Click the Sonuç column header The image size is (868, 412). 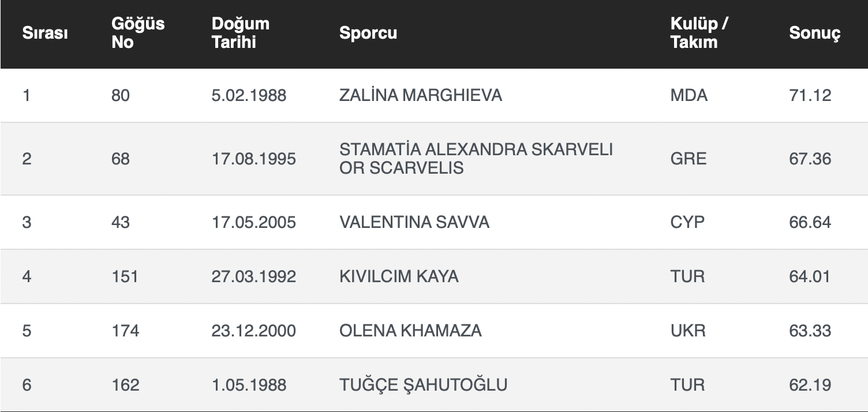pos(814,33)
